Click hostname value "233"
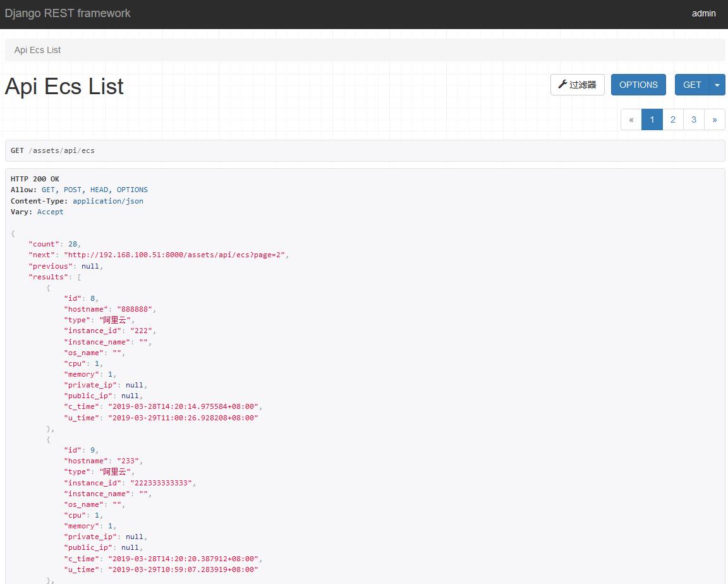This screenshot has width=728, height=584. click(x=128, y=461)
